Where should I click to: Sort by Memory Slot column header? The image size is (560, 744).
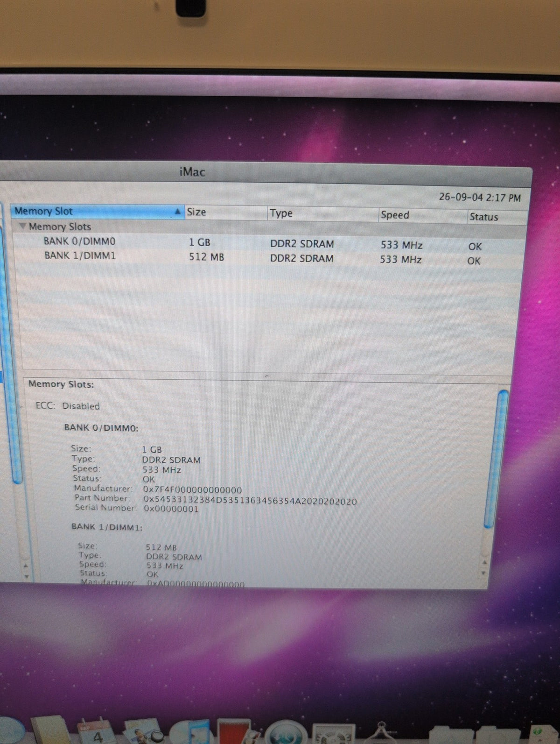(97, 211)
